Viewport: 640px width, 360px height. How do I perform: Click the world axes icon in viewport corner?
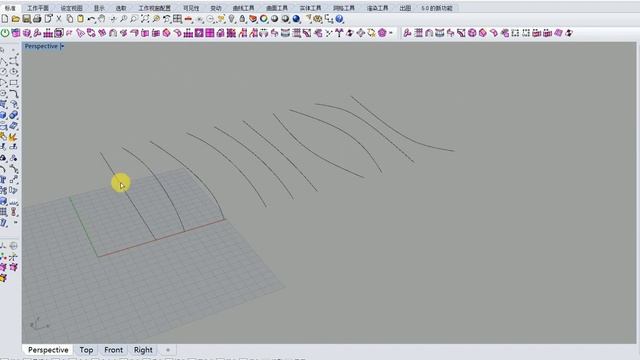pos(39,323)
